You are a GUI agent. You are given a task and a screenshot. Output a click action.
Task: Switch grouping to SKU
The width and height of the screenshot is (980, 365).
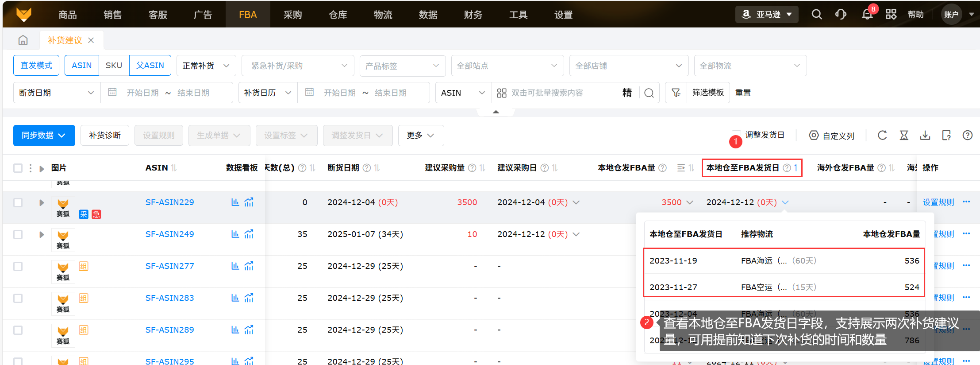[x=114, y=66]
